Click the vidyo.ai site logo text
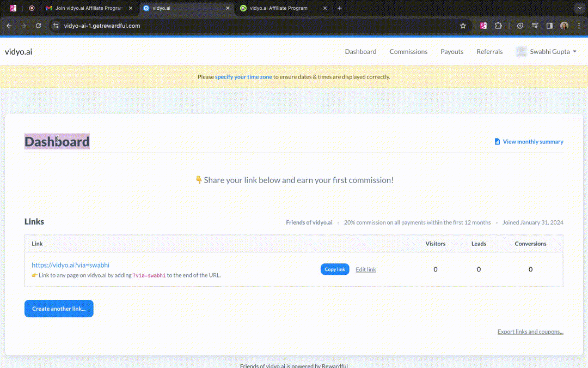 tap(19, 52)
